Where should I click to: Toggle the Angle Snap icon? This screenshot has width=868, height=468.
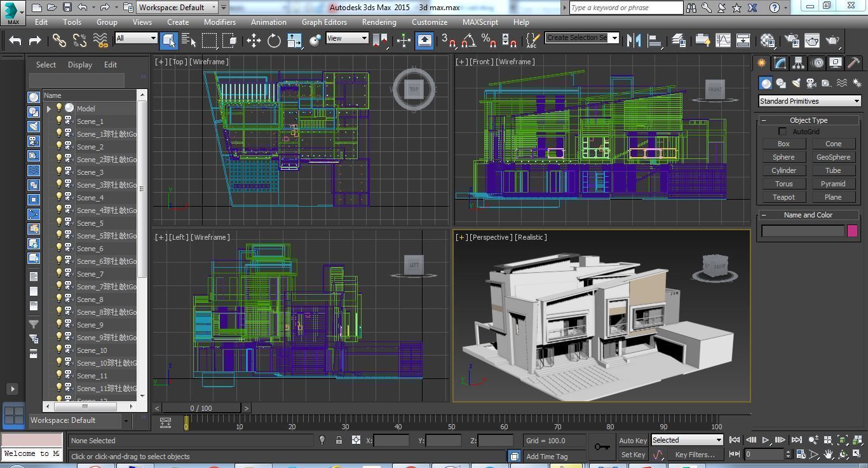[469, 41]
